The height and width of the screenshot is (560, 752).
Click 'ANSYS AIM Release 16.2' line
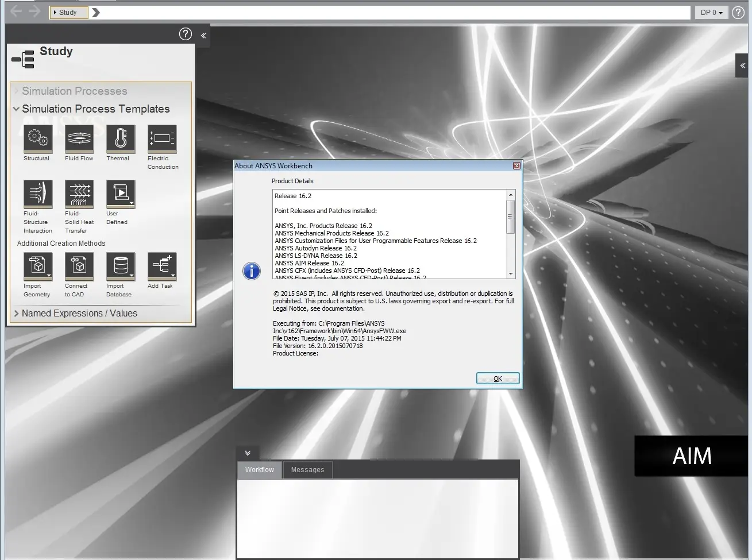coord(309,263)
